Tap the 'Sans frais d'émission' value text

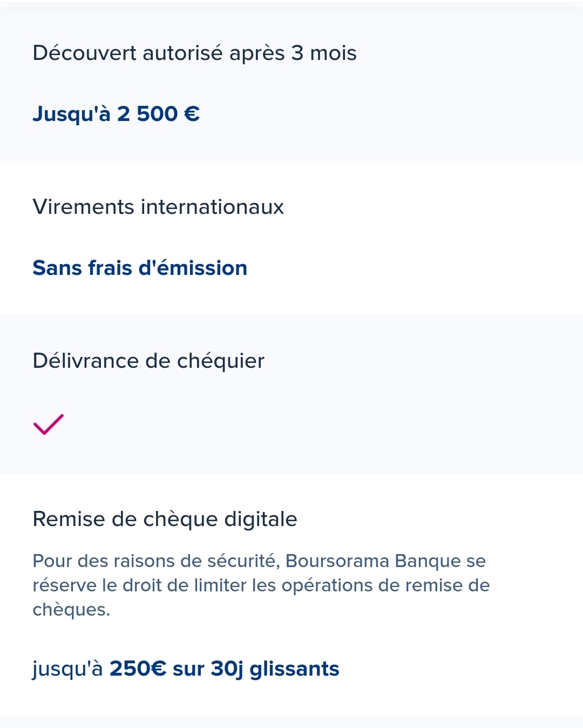pyautogui.click(x=140, y=268)
